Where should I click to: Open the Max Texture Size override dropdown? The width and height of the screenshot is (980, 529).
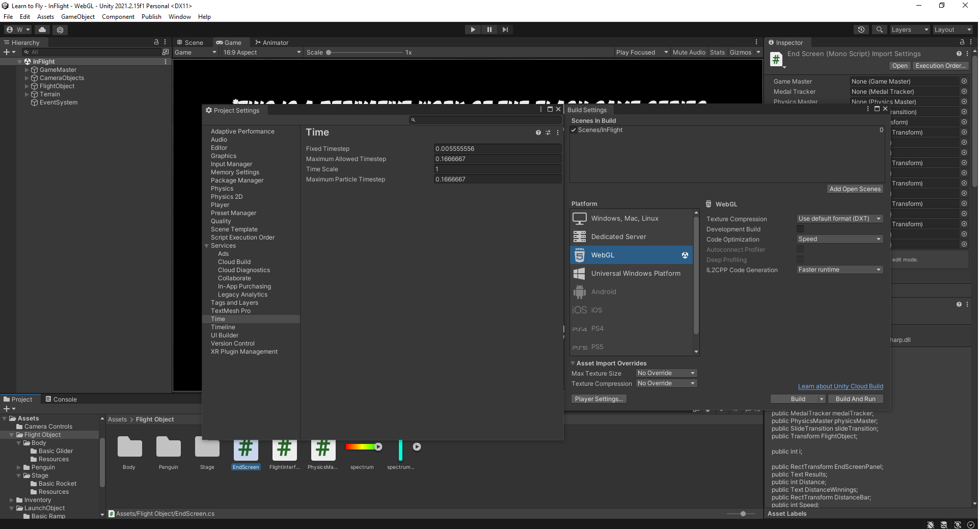pos(666,373)
